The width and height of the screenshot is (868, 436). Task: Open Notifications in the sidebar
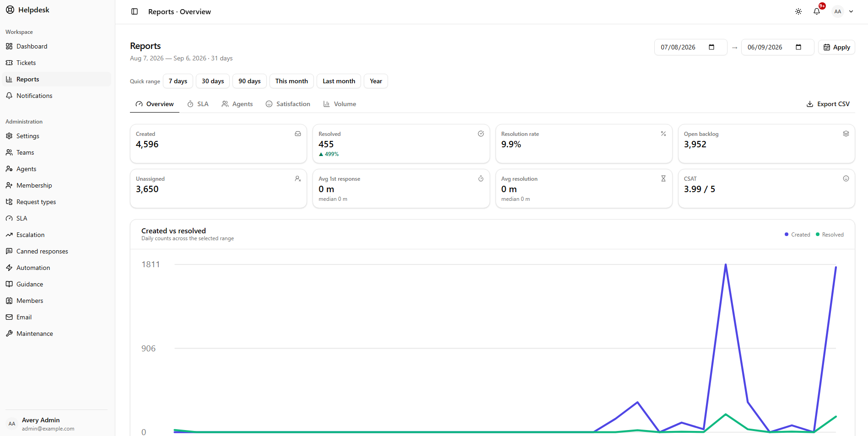click(x=56, y=96)
